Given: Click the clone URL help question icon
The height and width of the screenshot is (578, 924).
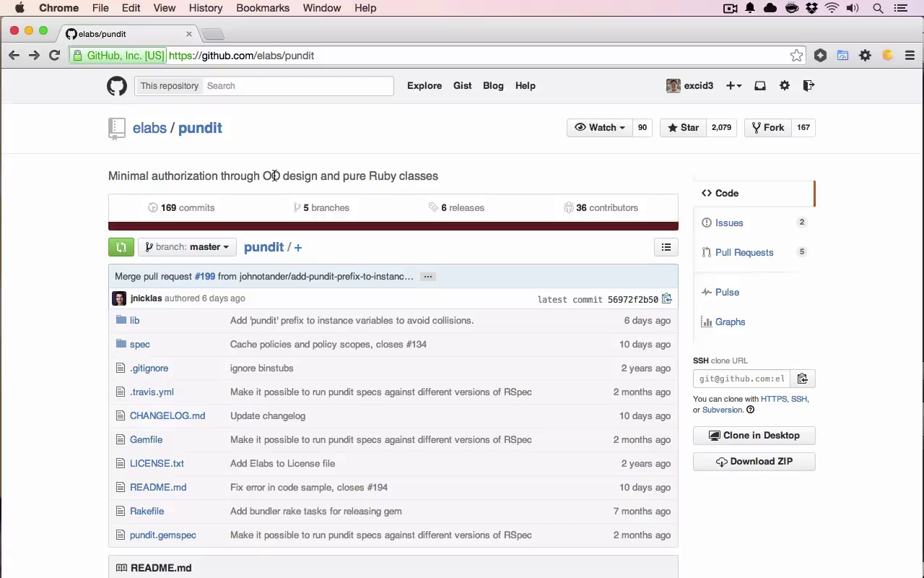Looking at the screenshot, I should [750, 410].
